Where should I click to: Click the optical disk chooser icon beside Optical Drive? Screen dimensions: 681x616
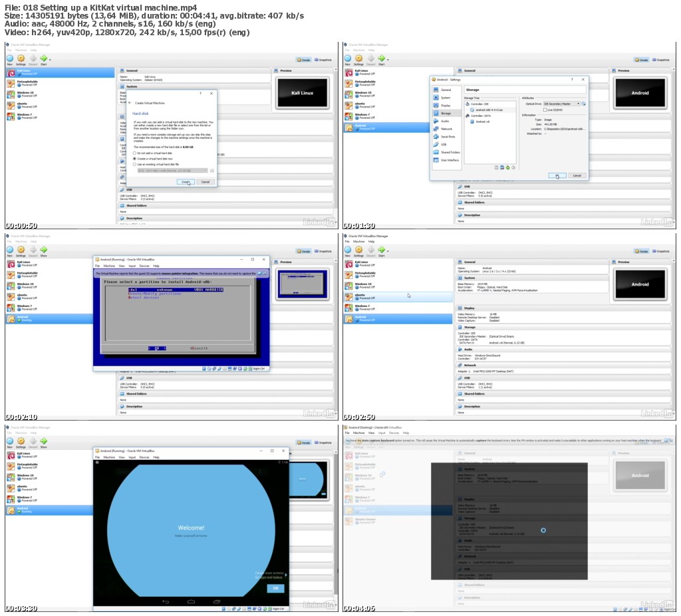584,104
